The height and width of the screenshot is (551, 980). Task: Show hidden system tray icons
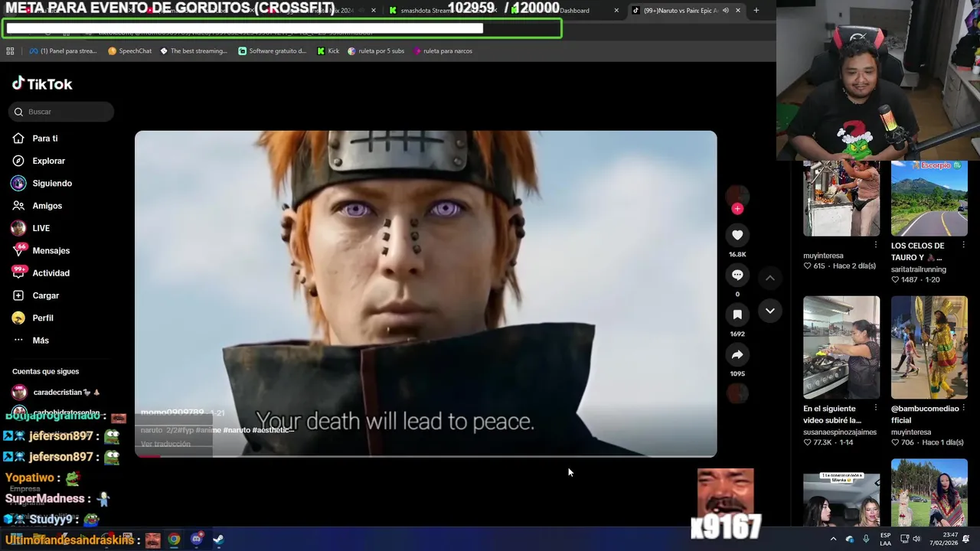tap(833, 540)
